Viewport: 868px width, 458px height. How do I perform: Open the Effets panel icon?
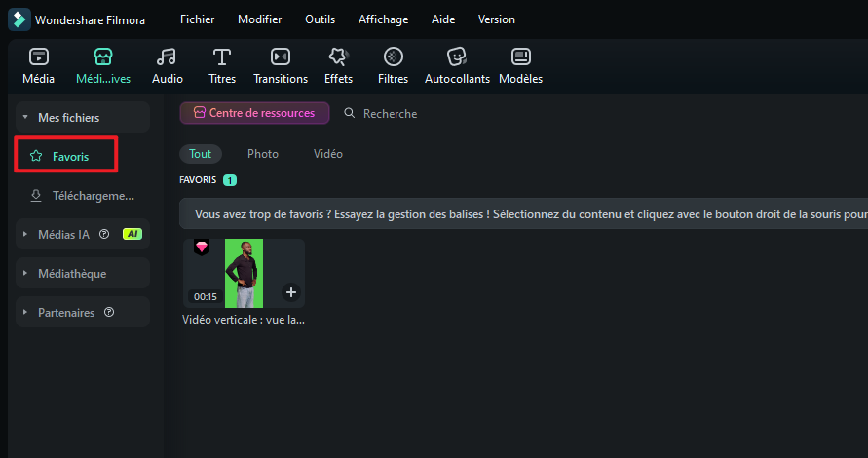click(x=338, y=57)
